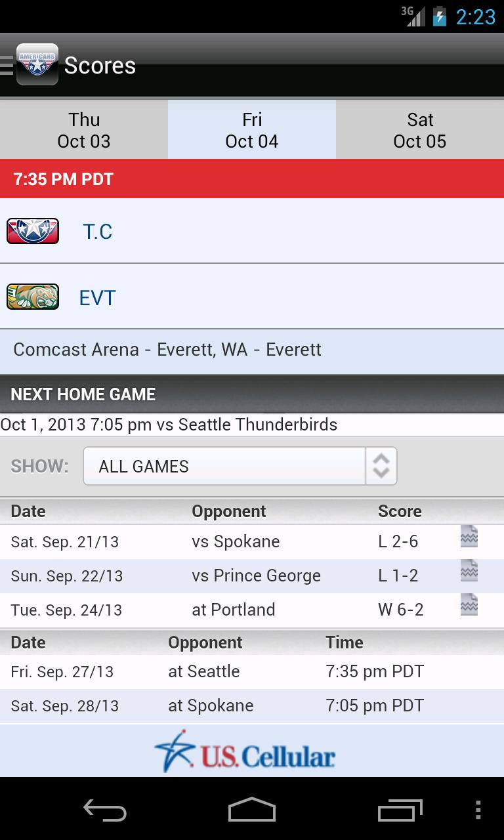Open next home game vs Seattle Thunderbirds
Viewport: 504px width, 840px height.
169,425
